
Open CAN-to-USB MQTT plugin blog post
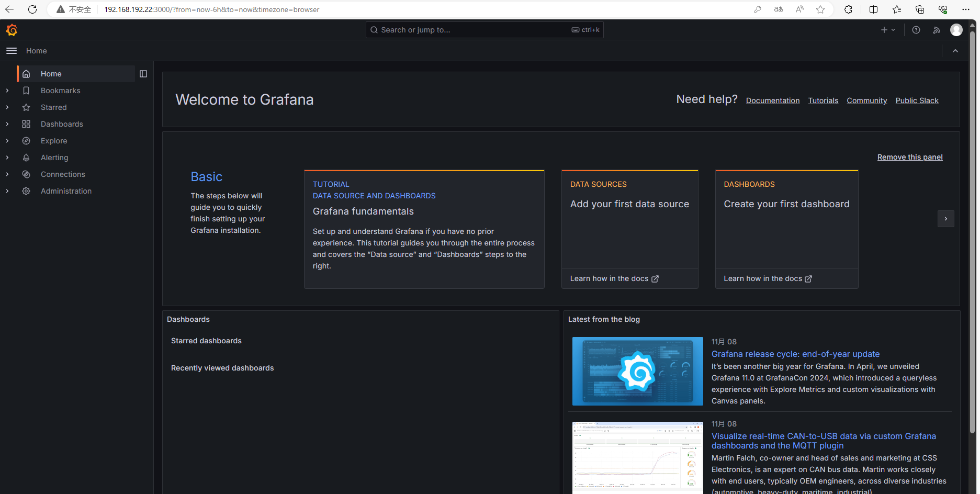[824, 441]
